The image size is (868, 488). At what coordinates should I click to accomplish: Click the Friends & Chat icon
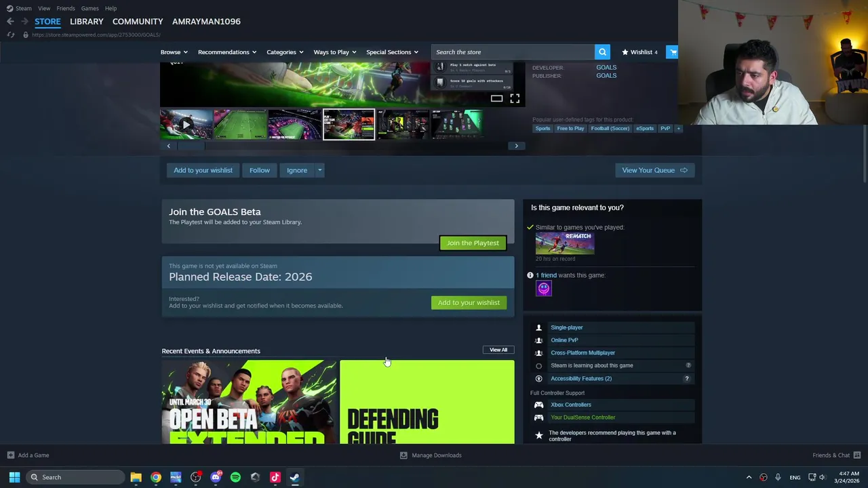[857, 455]
